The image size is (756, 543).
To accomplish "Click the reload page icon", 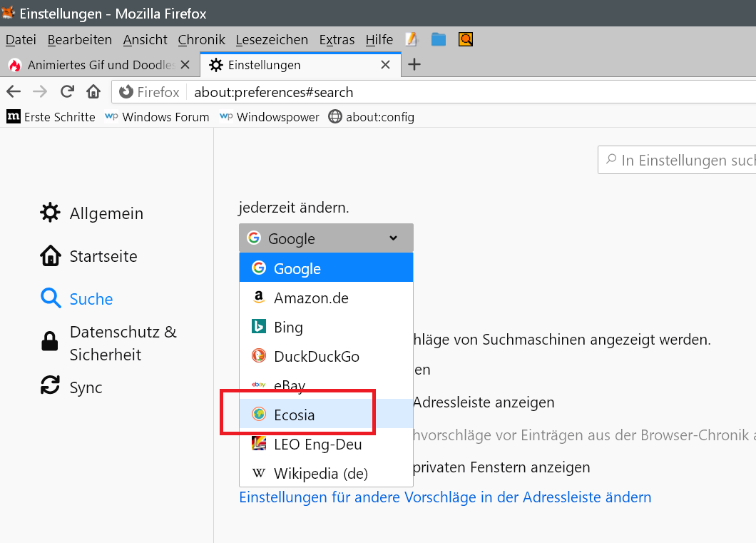I will (67, 91).
